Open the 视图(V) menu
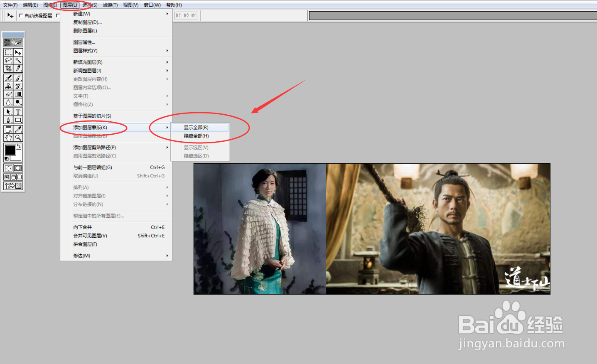This screenshot has width=597, height=364. click(x=131, y=5)
